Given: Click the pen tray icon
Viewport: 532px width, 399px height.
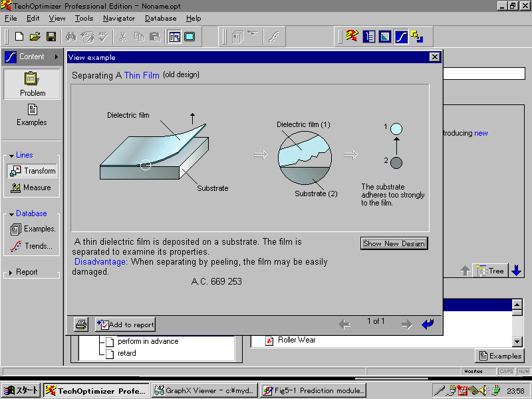Looking at the screenshot, I should (440, 391).
